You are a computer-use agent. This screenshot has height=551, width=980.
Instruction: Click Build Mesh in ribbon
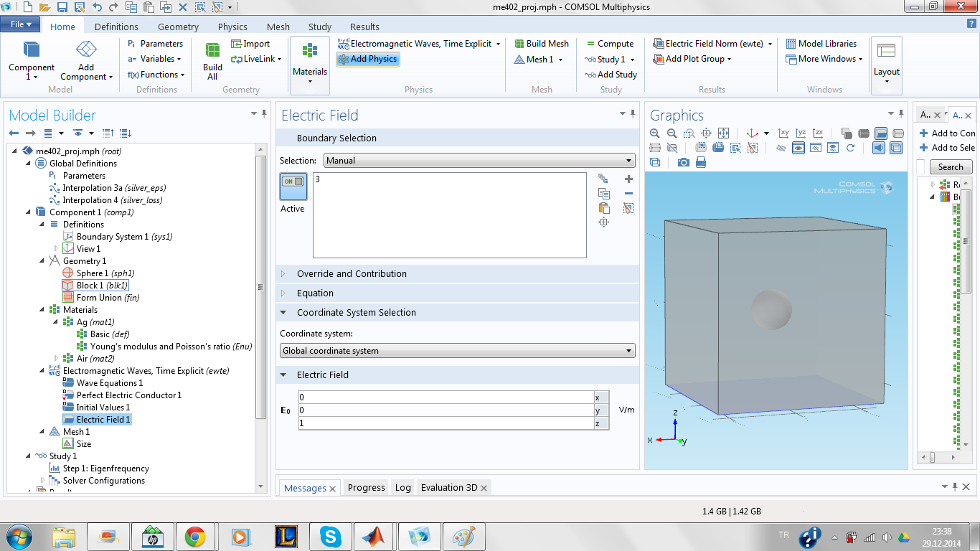542,44
